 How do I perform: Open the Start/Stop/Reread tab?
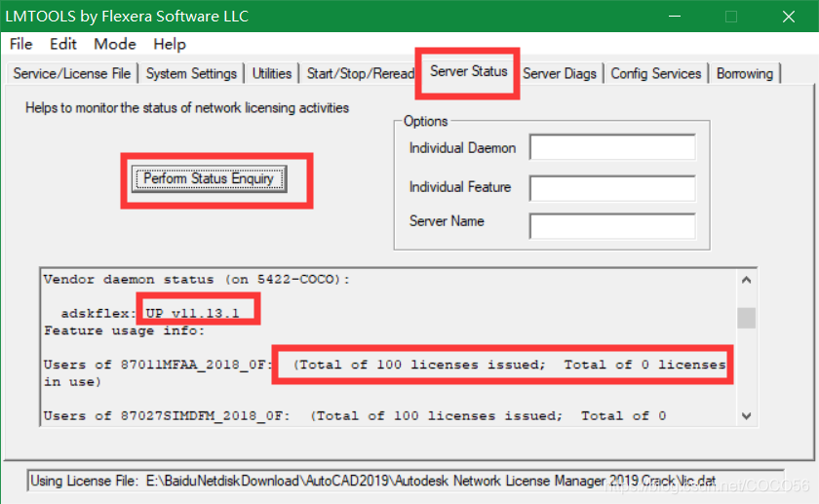coord(360,74)
